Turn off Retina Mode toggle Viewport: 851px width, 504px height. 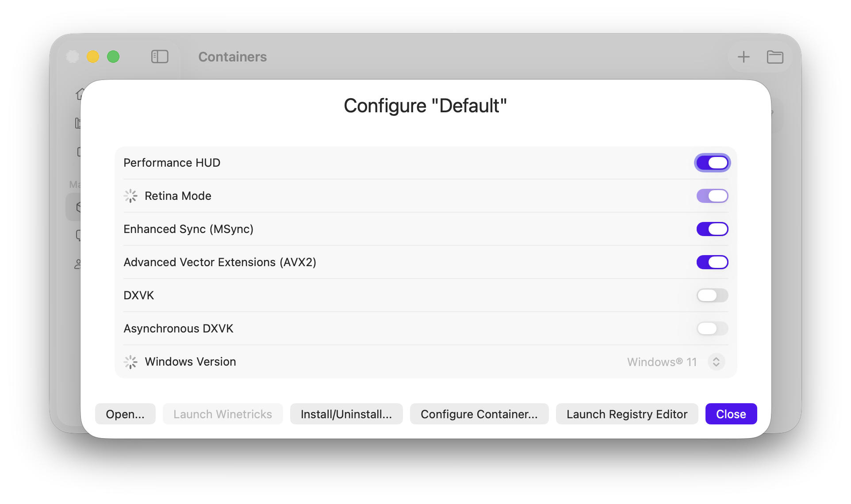[x=712, y=196]
